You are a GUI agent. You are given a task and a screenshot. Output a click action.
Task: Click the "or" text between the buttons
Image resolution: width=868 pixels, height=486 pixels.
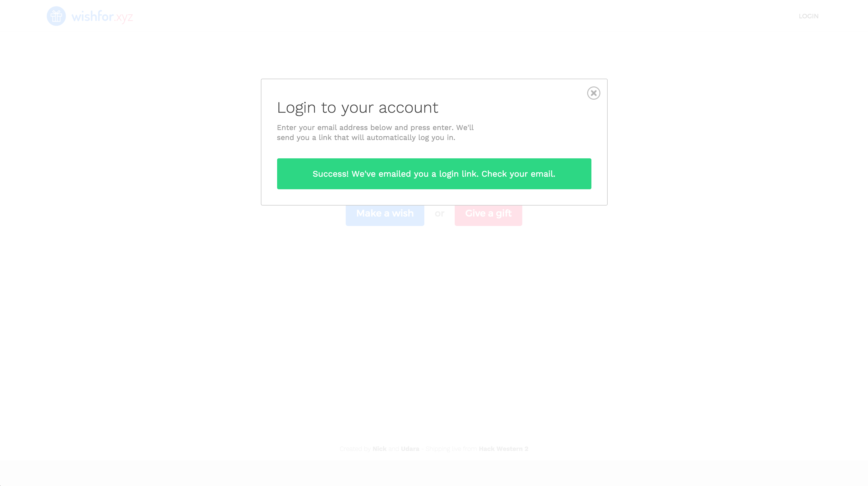(x=440, y=213)
